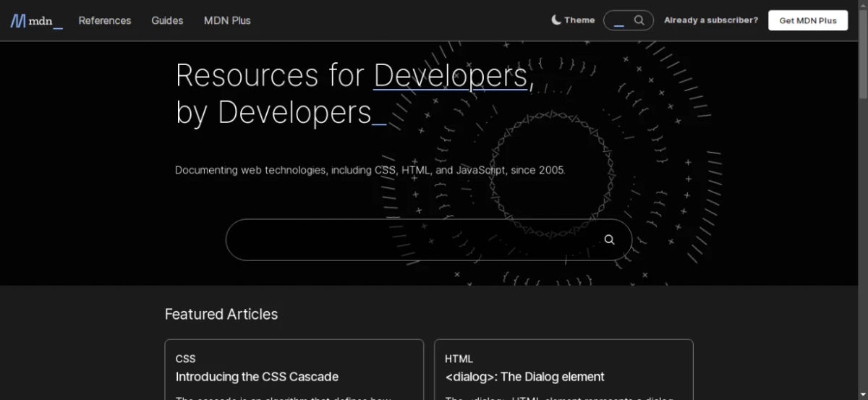This screenshot has height=400, width=868.
Task: Open the References menu
Action: [105, 20]
